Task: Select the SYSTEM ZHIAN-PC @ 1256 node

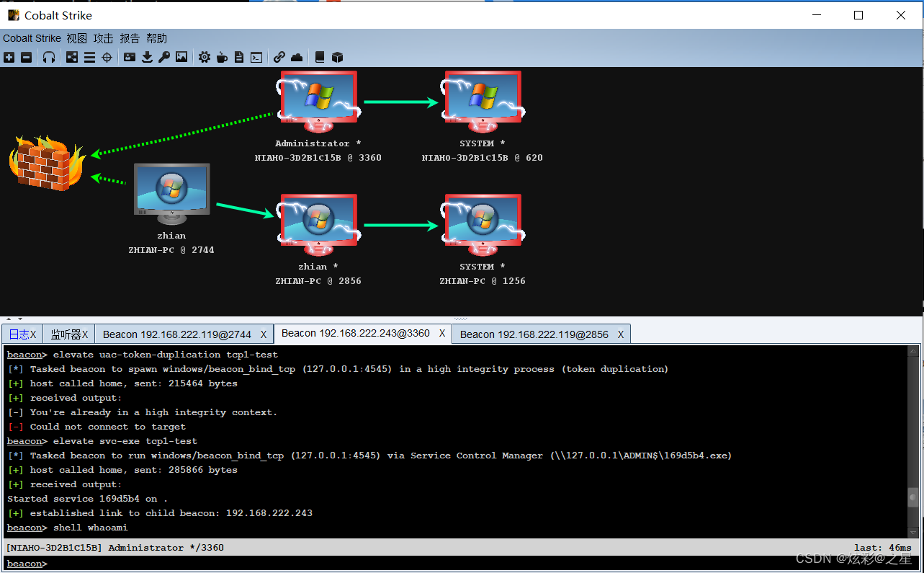Action: 483,226
